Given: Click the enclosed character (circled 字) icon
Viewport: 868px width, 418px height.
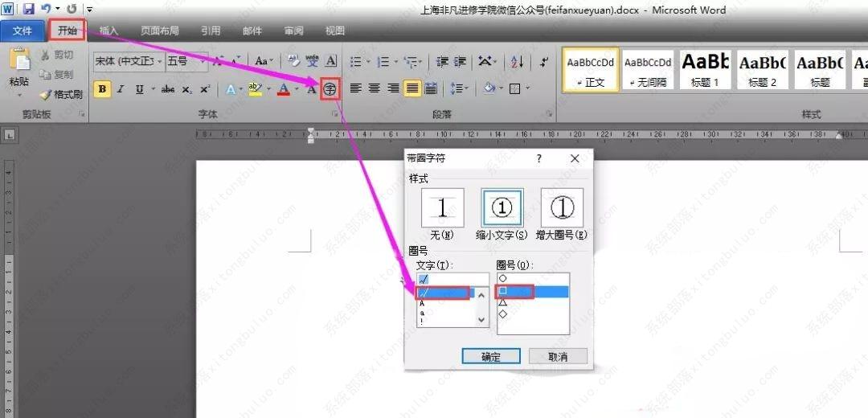Looking at the screenshot, I should coord(330,89).
